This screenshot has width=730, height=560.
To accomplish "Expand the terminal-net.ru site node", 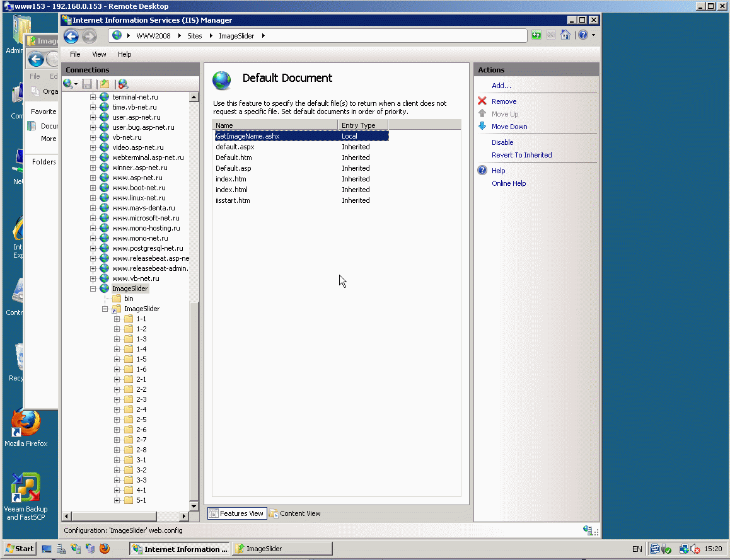I will coord(93,97).
